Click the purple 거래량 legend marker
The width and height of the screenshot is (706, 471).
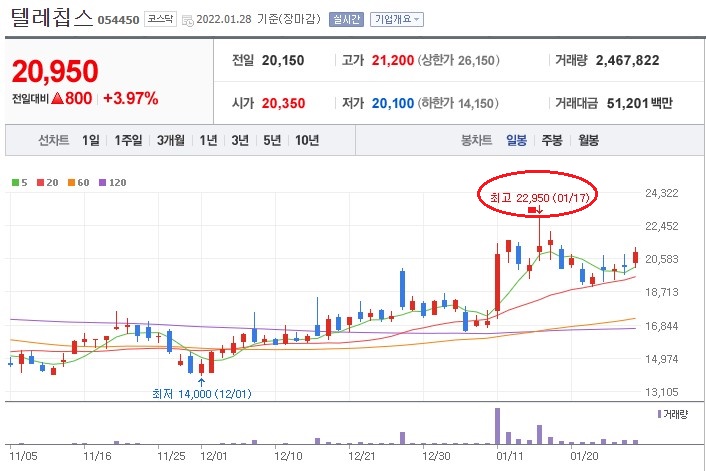point(660,414)
